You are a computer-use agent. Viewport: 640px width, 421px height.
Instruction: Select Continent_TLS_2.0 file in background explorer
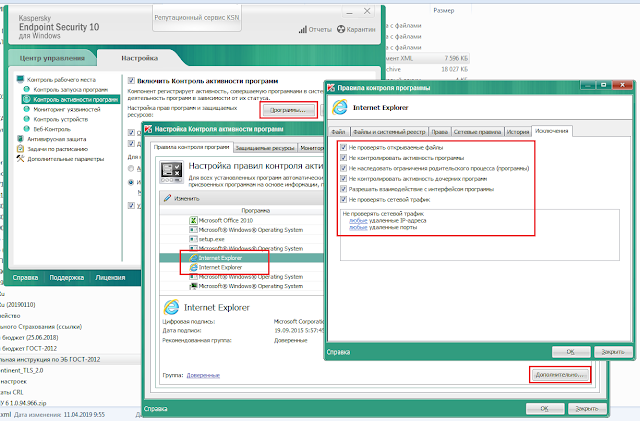pos(22,370)
